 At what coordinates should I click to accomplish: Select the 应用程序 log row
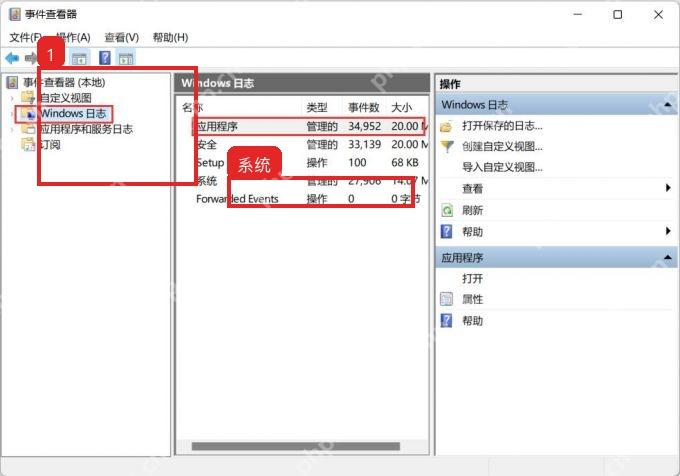click(x=309, y=126)
